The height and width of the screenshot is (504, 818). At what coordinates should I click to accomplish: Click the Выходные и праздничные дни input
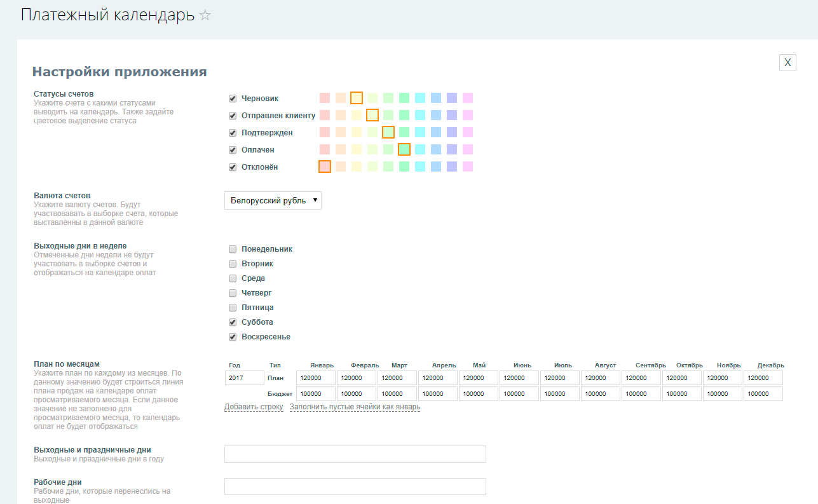[x=355, y=454]
